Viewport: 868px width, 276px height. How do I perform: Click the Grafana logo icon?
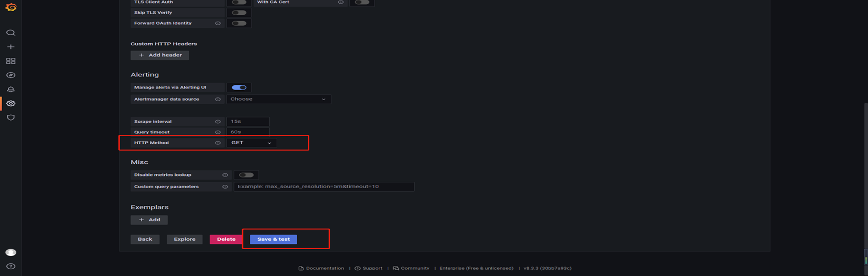11,7
